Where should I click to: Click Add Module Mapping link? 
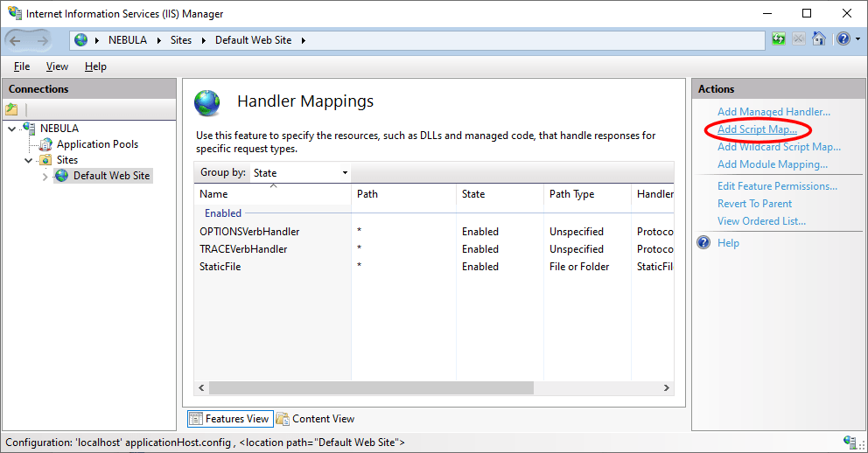[x=773, y=164]
